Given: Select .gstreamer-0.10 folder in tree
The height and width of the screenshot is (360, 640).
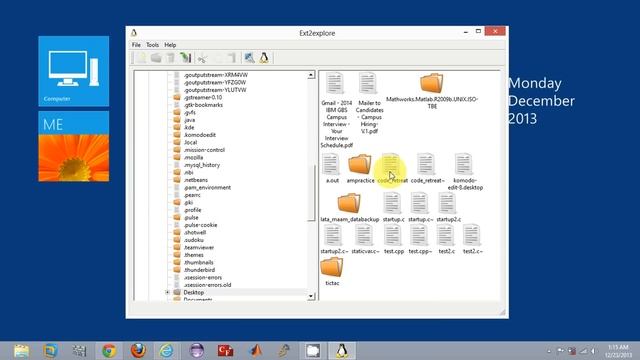Looking at the screenshot, I should (202, 97).
